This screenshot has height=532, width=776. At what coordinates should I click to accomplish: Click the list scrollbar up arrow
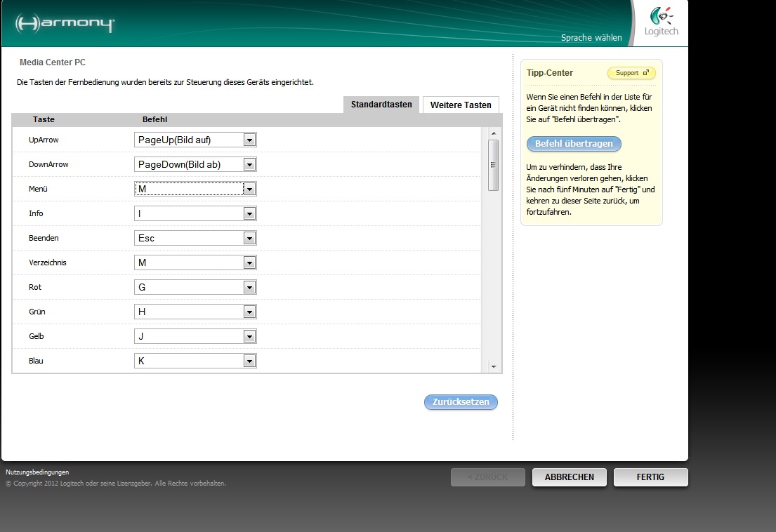pyautogui.click(x=494, y=133)
